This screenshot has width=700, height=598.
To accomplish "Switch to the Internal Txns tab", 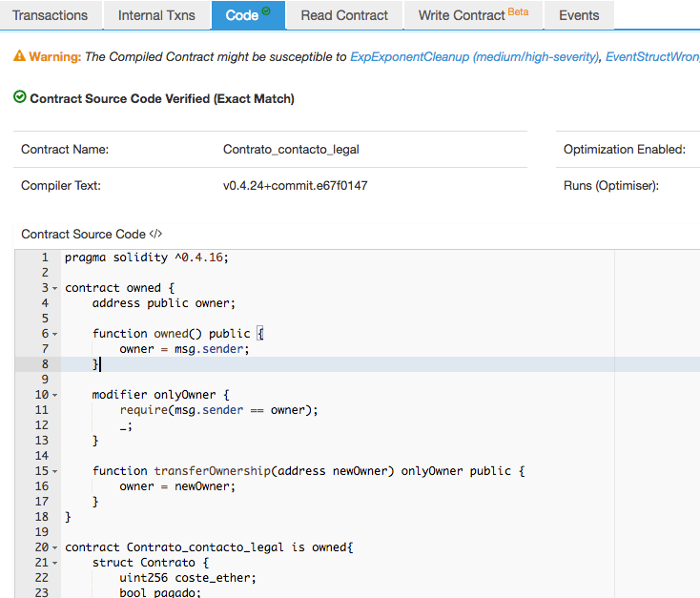I will pos(156,15).
